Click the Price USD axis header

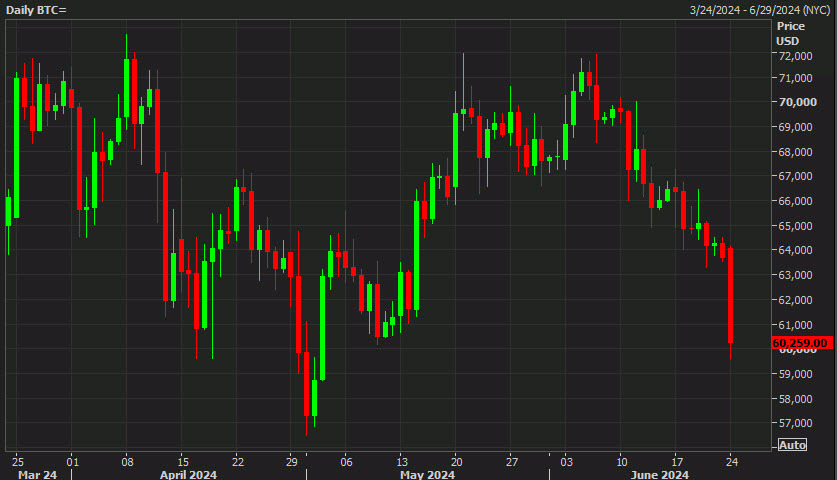791,33
